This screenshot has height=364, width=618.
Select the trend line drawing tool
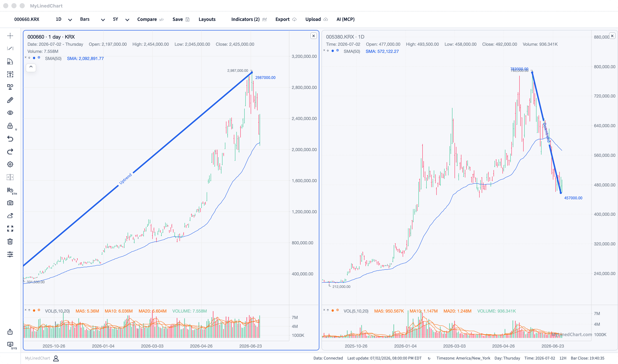tap(10, 49)
